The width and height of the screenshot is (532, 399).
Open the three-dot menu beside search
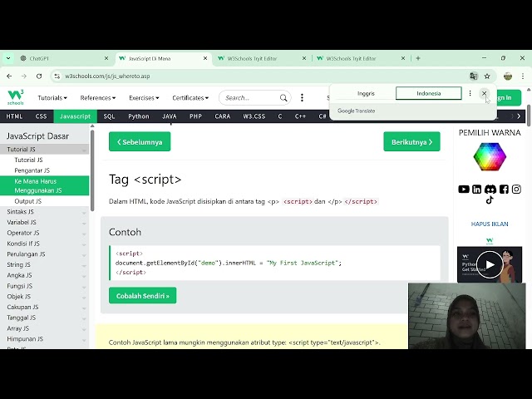302,98
